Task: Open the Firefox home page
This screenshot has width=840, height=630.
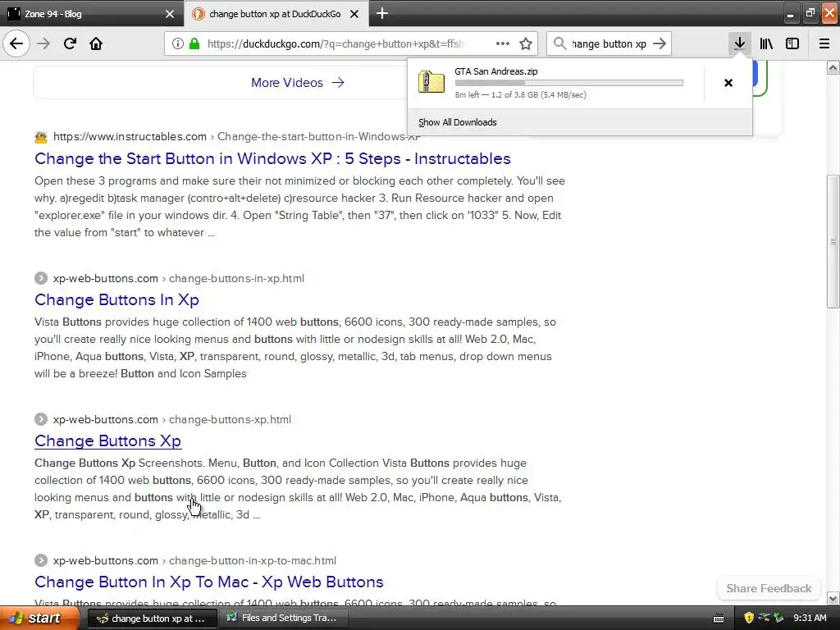Action: tap(96, 43)
